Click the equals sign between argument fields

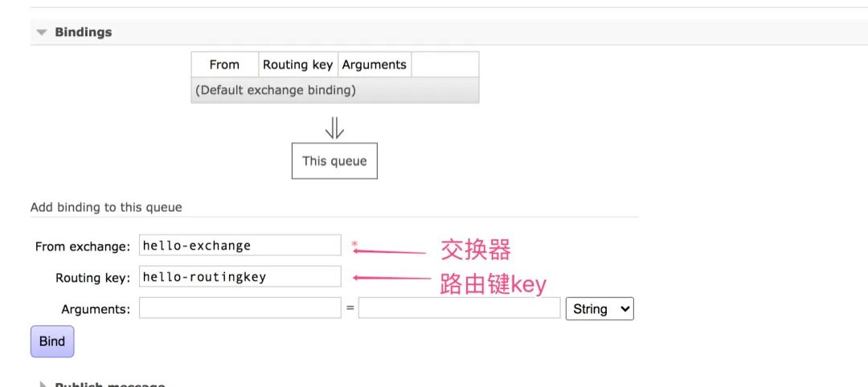tap(350, 308)
